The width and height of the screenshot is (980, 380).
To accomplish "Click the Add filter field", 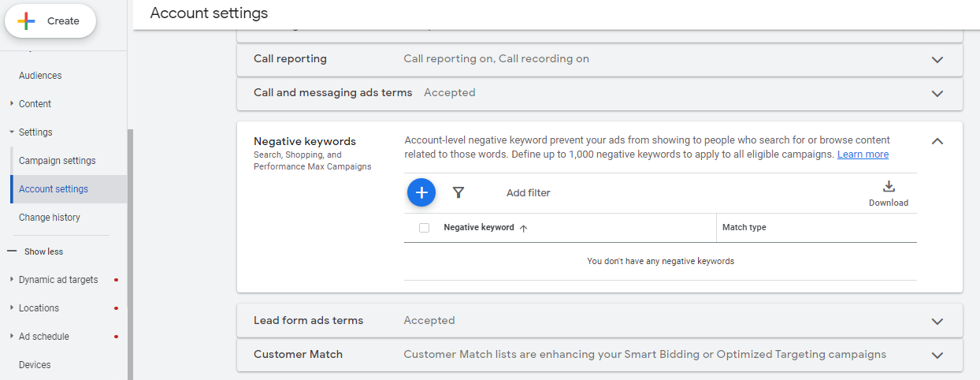I will (528, 193).
